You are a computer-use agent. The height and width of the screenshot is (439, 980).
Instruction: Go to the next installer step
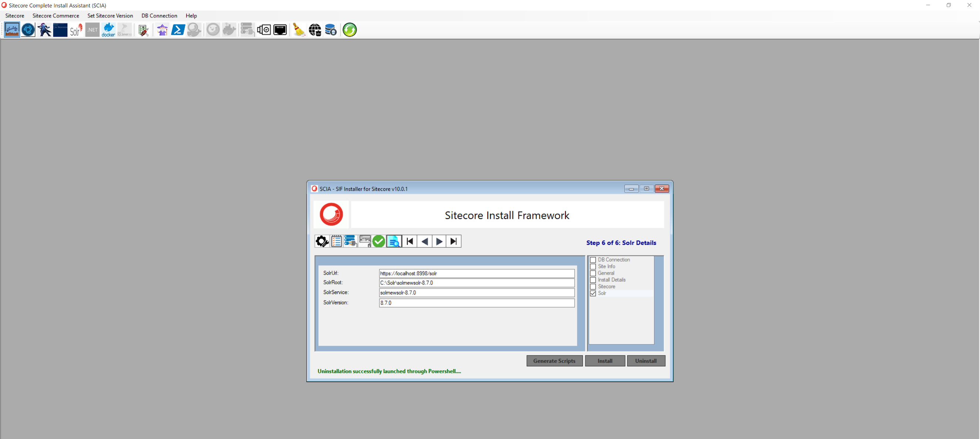coord(439,242)
